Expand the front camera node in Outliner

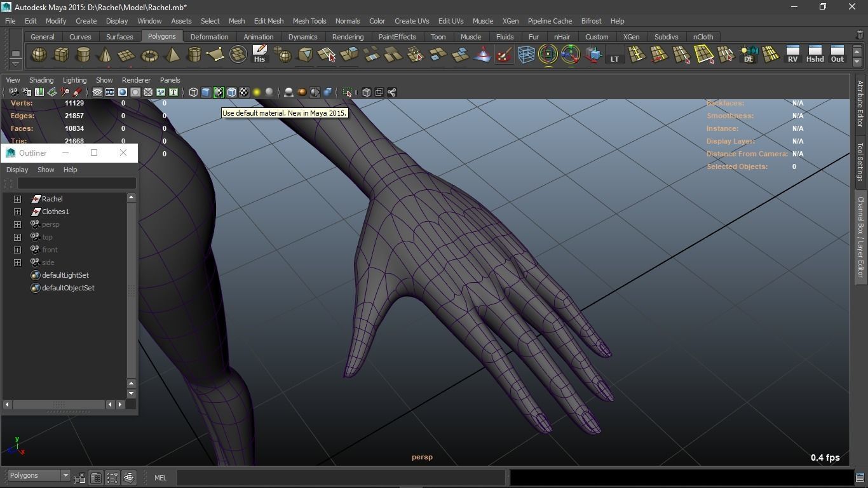[x=17, y=250]
